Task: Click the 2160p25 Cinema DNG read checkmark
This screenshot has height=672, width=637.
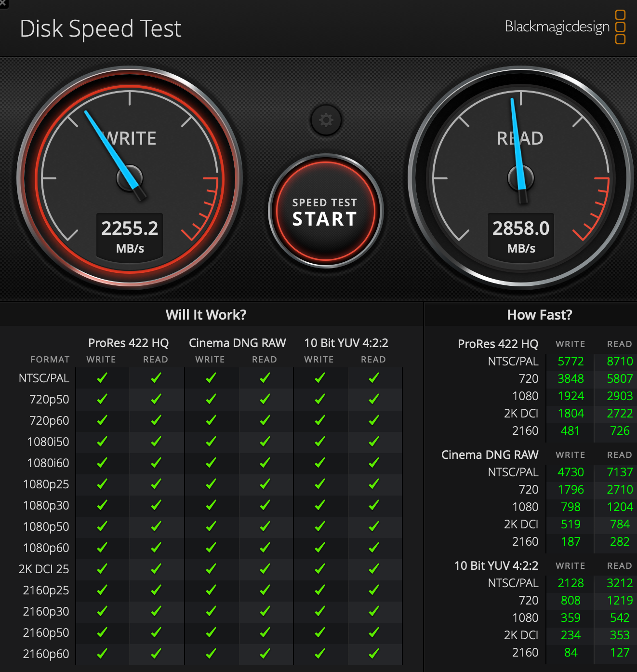Action: tap(265, 591)
